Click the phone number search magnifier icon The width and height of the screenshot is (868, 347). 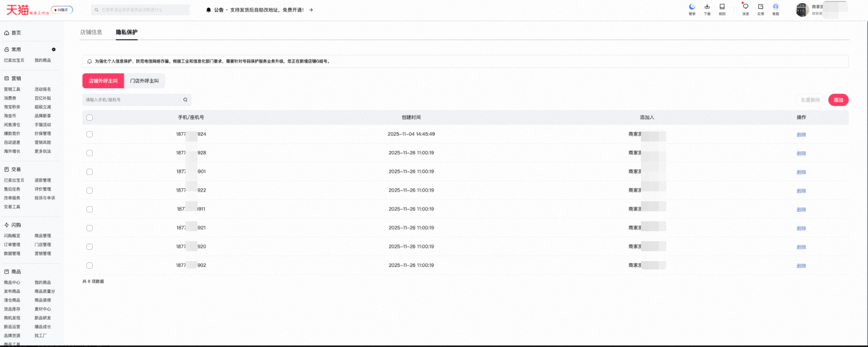pyautogui.click(x=185, y=100)
